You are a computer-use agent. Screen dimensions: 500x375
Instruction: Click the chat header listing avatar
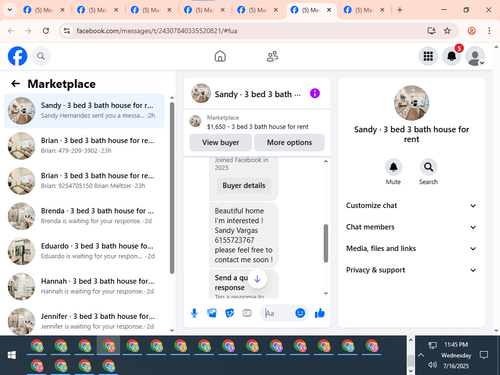point(201,93)
